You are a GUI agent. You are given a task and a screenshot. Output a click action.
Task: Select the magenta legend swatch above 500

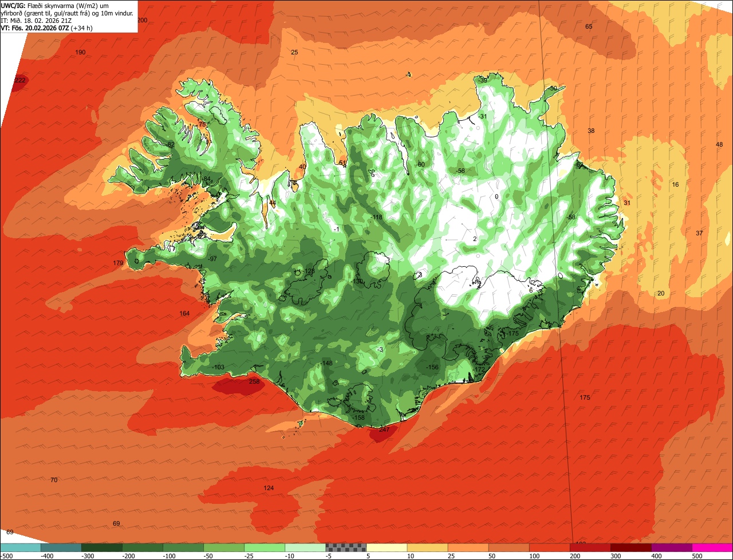[712, 547]
